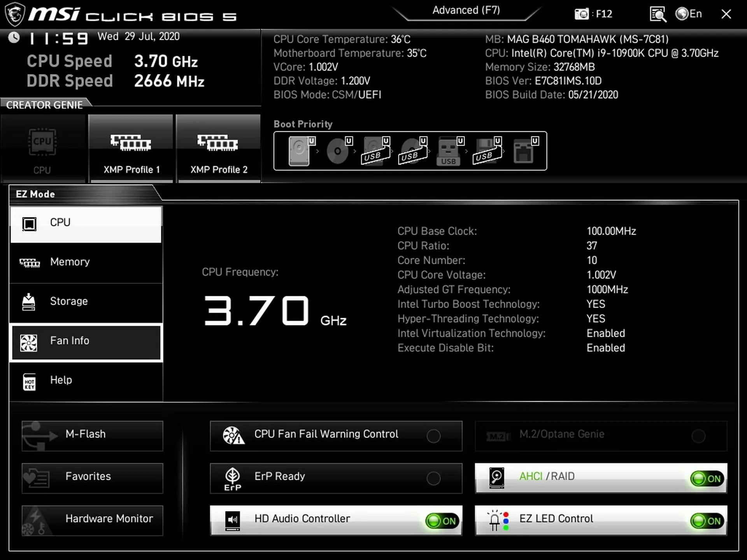Toggle the AHCI/RAID switch
Image resolution: width=747 pixels, height=560 pixels.
tap(707, 478)
